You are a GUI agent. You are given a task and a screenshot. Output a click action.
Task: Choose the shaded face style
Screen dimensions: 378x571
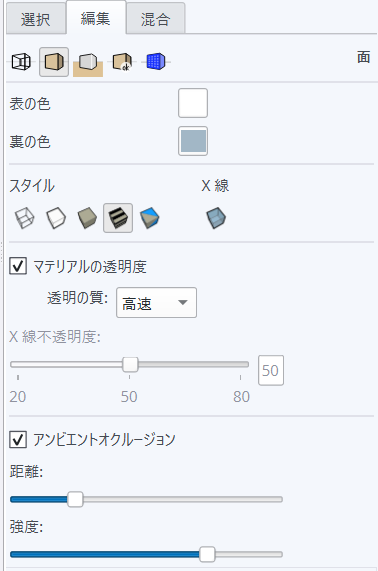pyautogui.click(x=87, y=218)
